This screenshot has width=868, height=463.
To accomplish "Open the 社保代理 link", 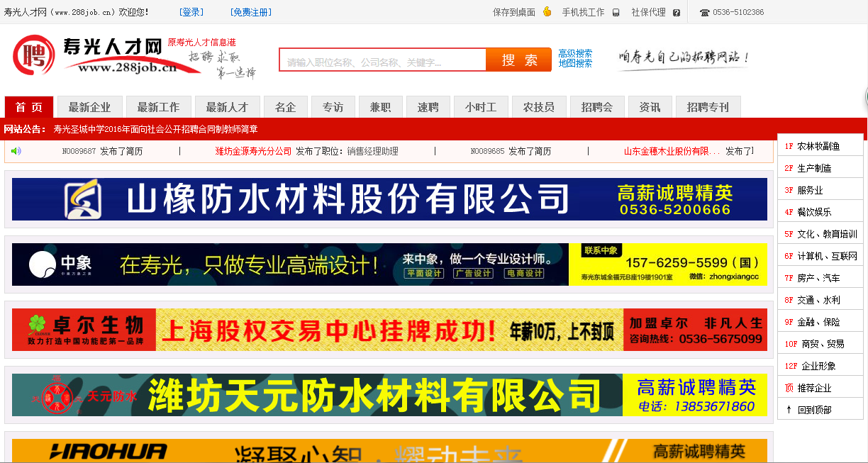I will (x=649, y=12).
